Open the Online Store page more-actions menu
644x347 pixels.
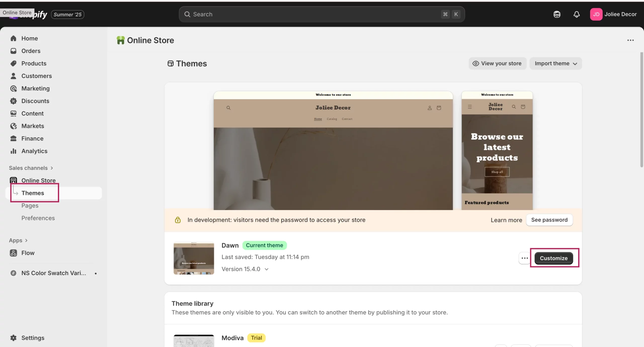tap(630, 40)
